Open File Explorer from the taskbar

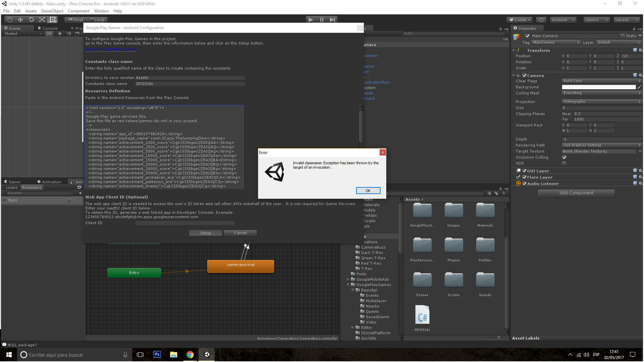pyautogui.click(x=173, y=355)
